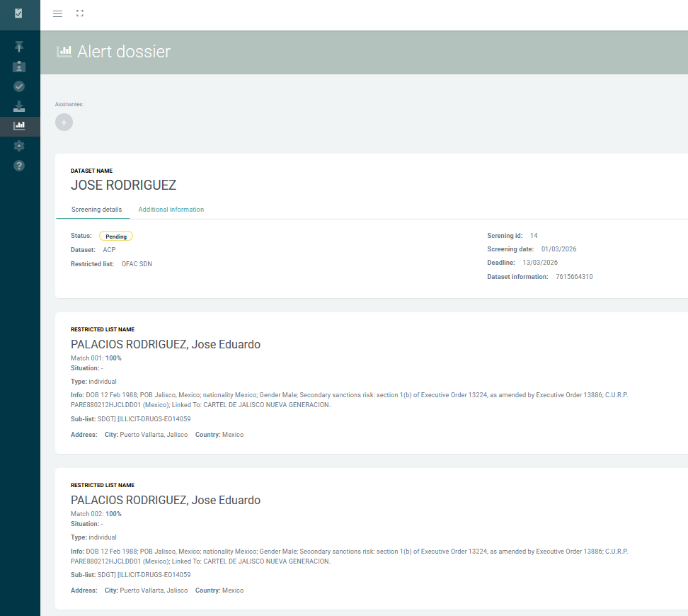Viewport: 688px width, 616px height.
Task: Click the Alert dossier header chart icon
Action: (x=64, y=52)
